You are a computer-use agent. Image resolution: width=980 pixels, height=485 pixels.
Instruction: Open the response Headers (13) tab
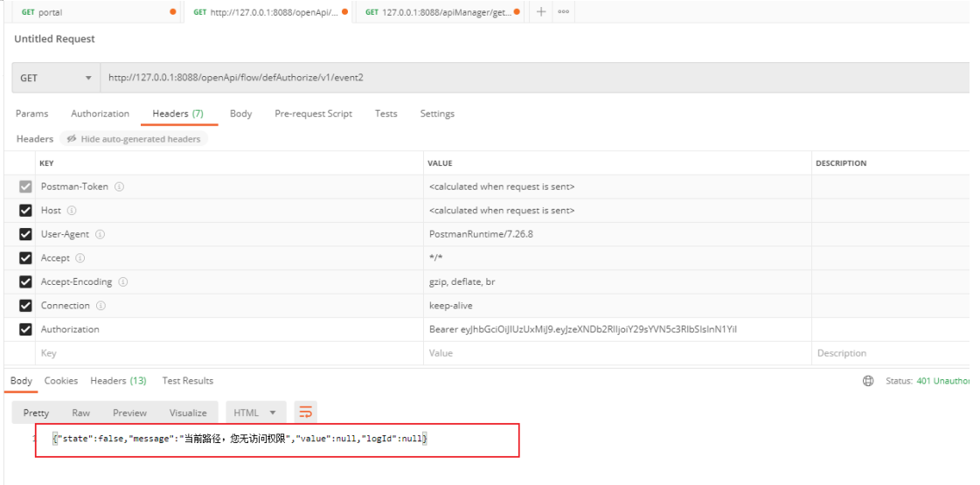point(118,381)
